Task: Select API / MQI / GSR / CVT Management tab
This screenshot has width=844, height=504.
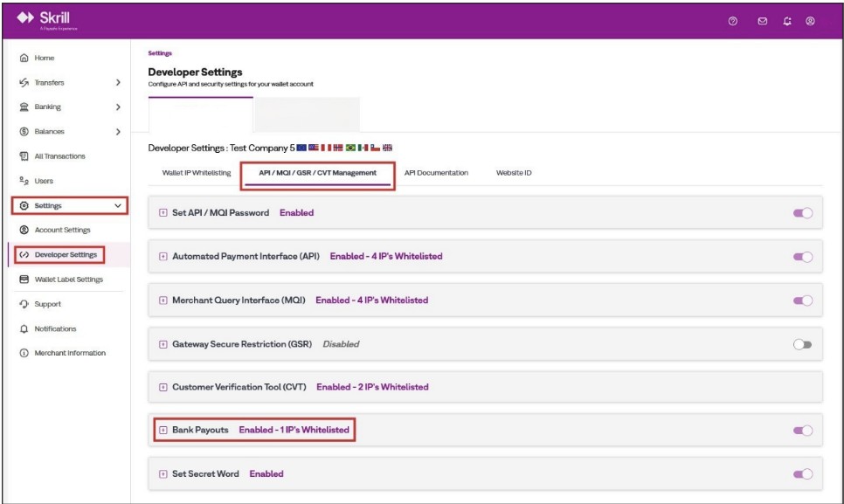Action: [x=317, y=173]
